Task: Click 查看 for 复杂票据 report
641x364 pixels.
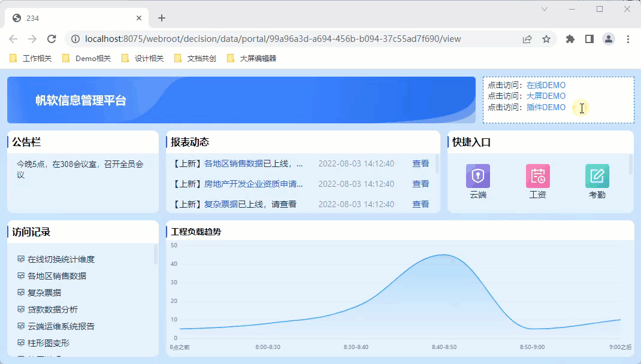Action: pyautogui.click(x=421, y=204)
